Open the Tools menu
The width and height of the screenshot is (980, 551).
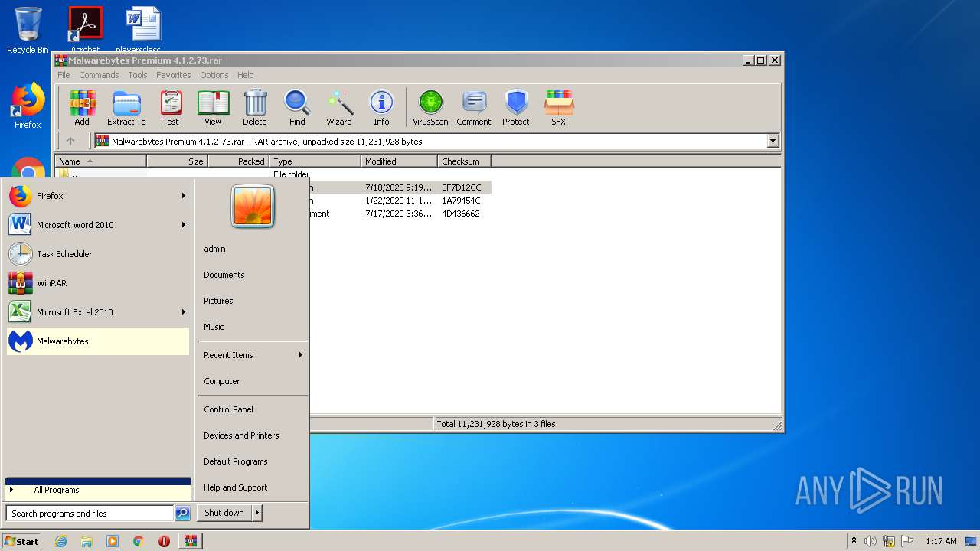(x=138, y=75)
